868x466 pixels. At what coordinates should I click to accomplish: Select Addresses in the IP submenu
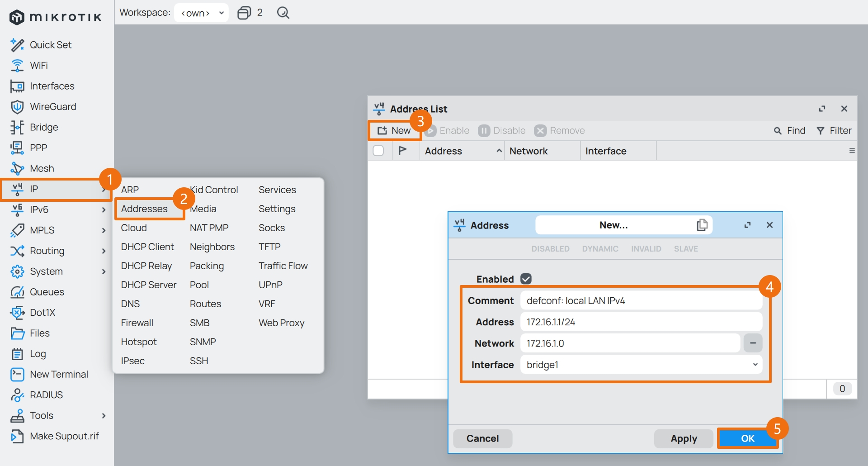[x=144, y=209]
